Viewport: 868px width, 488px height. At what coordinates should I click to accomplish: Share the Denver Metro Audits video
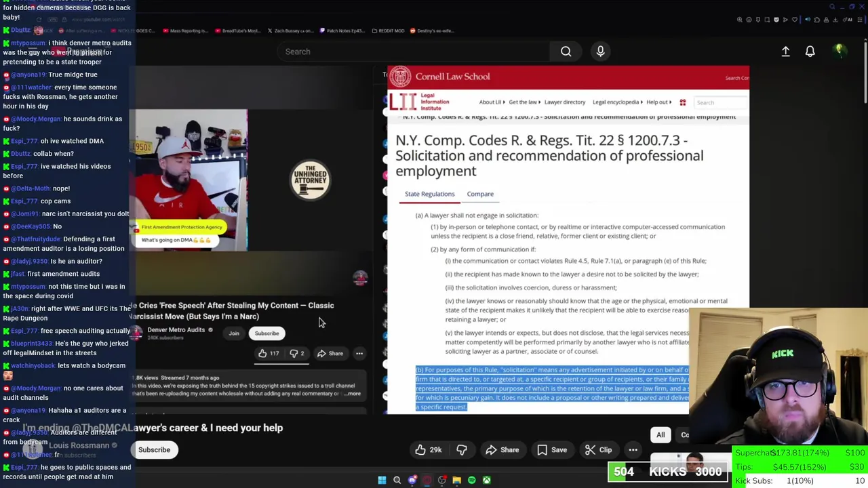click(330, 353)
